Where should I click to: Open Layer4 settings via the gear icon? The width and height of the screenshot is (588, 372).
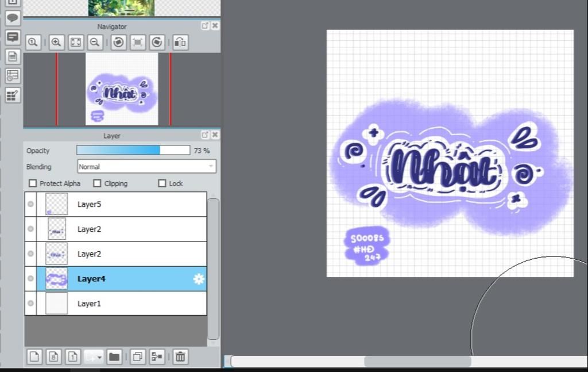198,278
